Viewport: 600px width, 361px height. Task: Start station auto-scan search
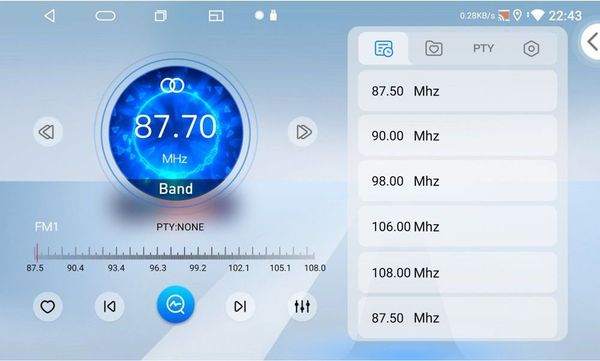point(176,304)
